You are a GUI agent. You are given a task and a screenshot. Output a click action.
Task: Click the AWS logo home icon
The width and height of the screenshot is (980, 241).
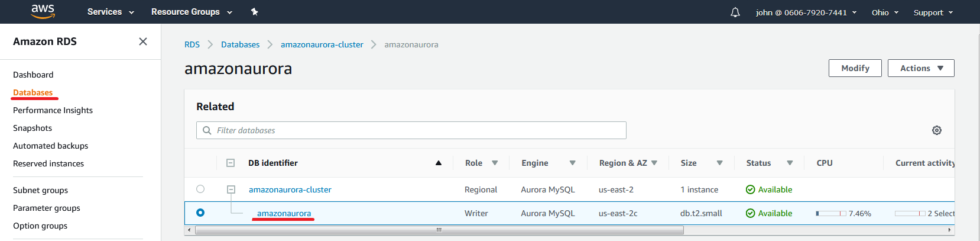[x=43, y=11]
